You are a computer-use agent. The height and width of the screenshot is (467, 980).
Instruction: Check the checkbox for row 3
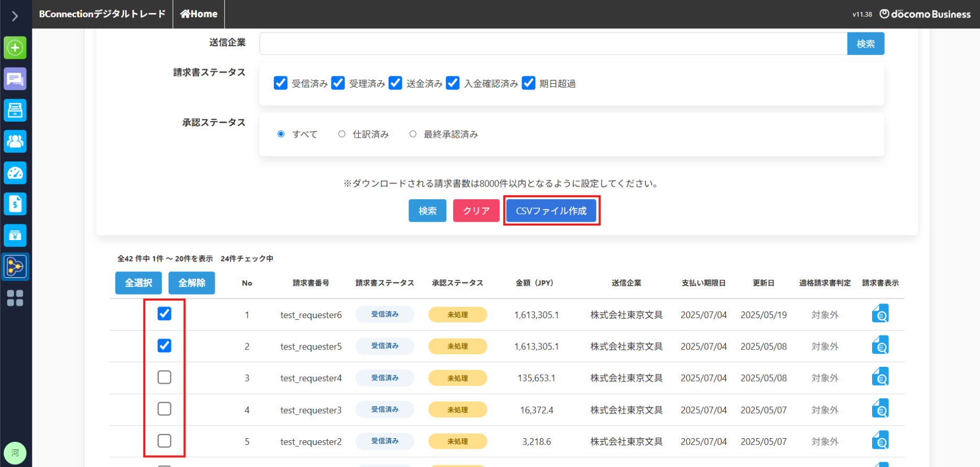coord(164,377)
